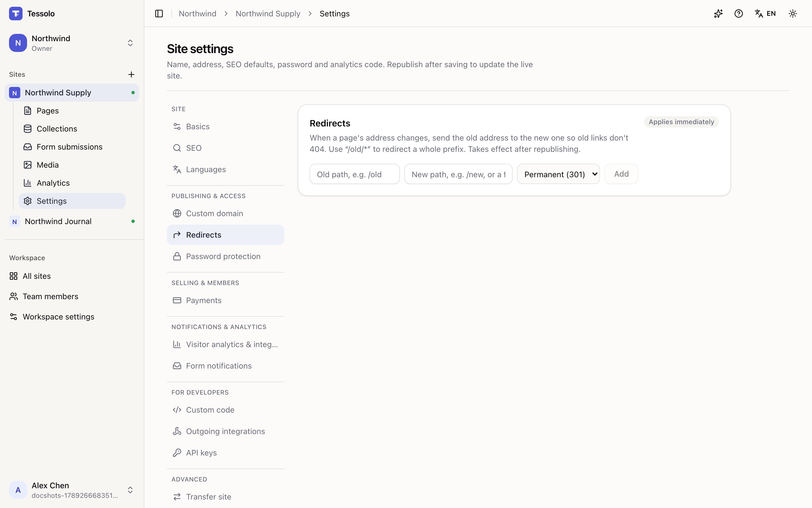This screenshot has height=508, width=812.
Task: Click the Tessolo logo icon
Action: pos(16,14)
